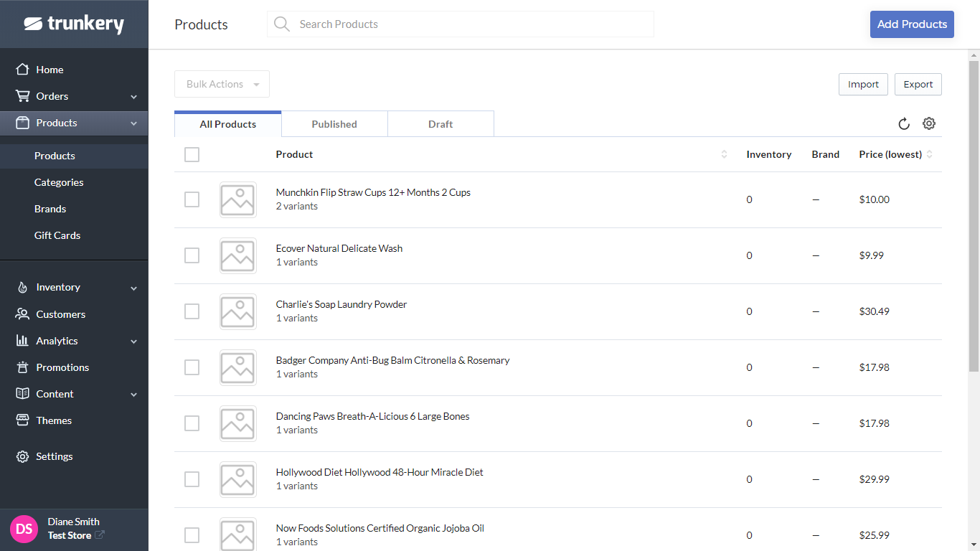This screenshot has width=980, height=551.
Task: Click the $30.49 price cell
Action: tap(874, 311)
